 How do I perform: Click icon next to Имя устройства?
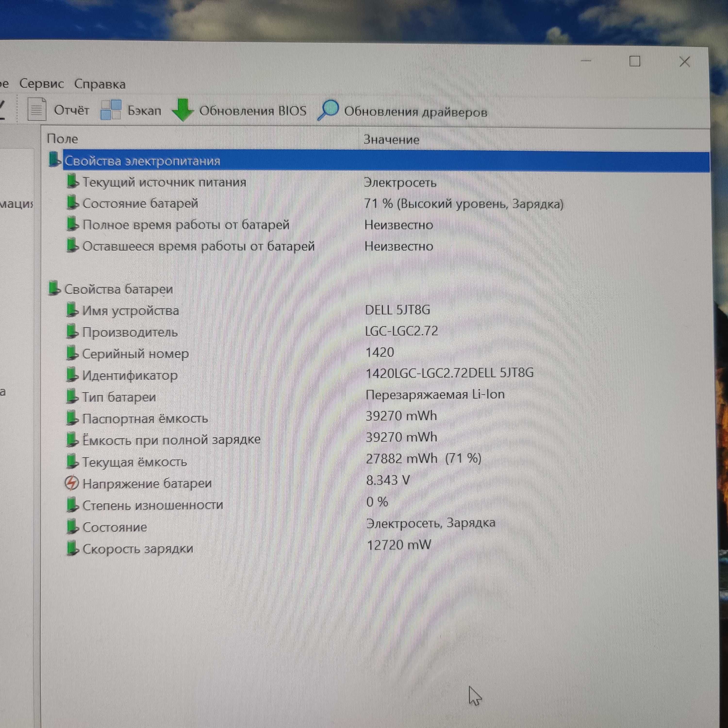pyautogui.click(x=72, y=310)
